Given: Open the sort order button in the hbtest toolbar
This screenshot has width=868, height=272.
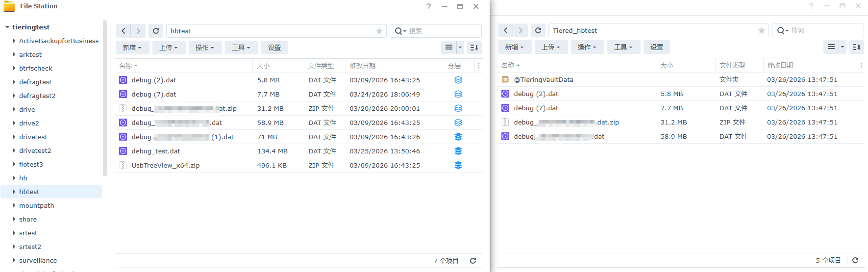Looking at the screenshot, I should tap(474, 48).
